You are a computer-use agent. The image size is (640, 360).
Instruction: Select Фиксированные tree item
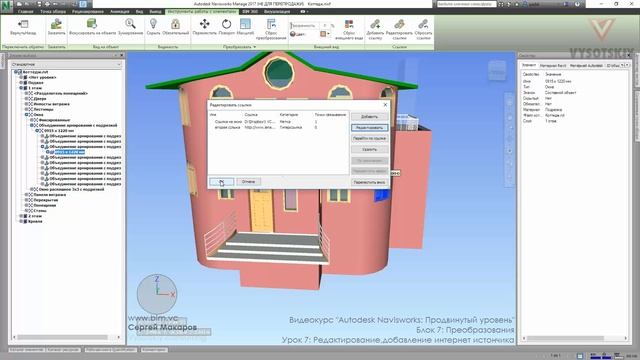[x=55, y=120]
